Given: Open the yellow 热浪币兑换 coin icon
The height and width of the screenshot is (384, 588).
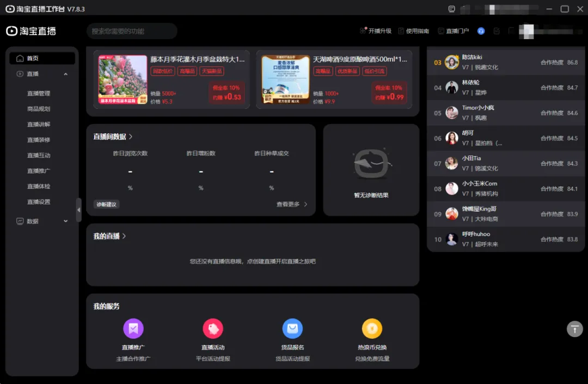Looking at the screenshot, I should point(372,329).
